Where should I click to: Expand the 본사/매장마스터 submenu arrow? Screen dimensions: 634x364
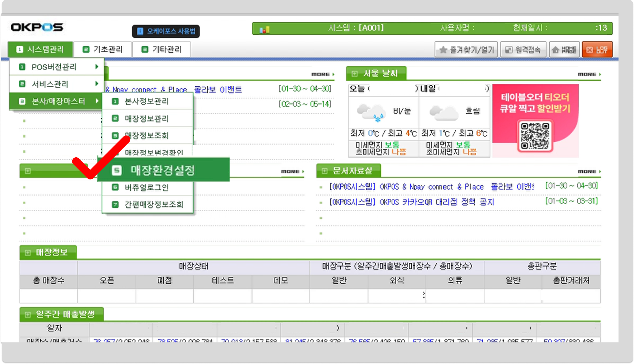[x=97, y=101]
